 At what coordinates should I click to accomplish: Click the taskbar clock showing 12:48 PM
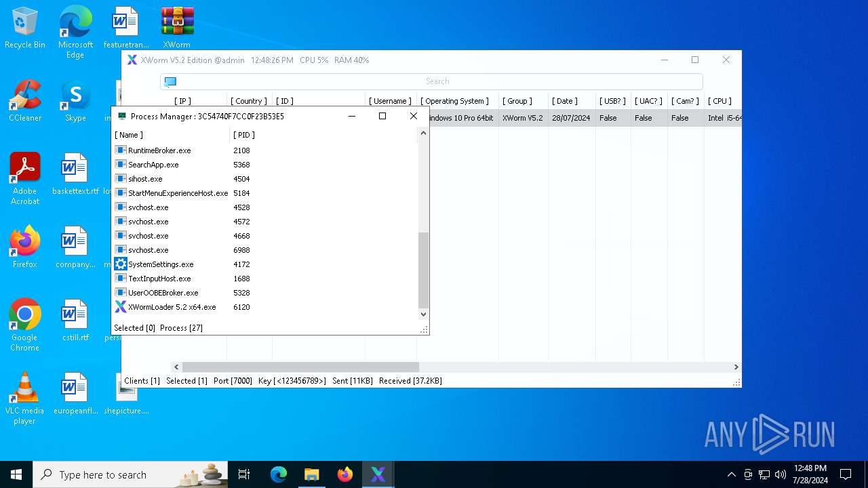click(810, 474)
